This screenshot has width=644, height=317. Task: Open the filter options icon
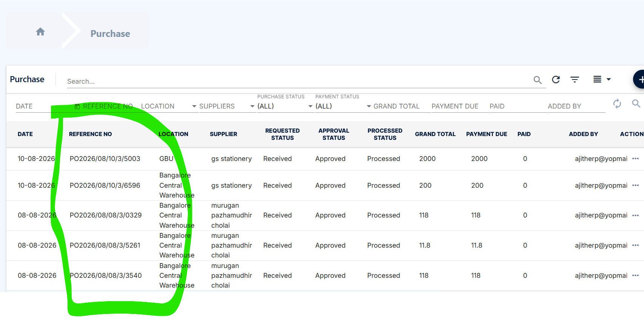(575, 80)
